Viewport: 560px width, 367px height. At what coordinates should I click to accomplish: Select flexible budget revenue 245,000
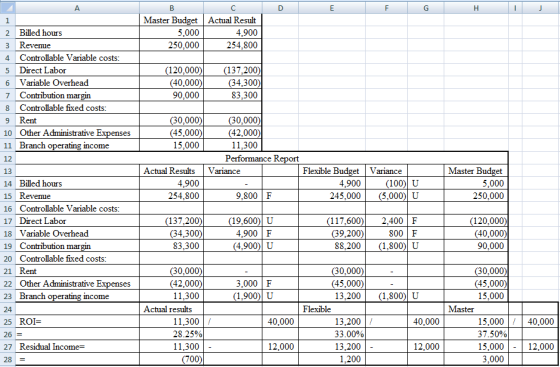[332, 196]
